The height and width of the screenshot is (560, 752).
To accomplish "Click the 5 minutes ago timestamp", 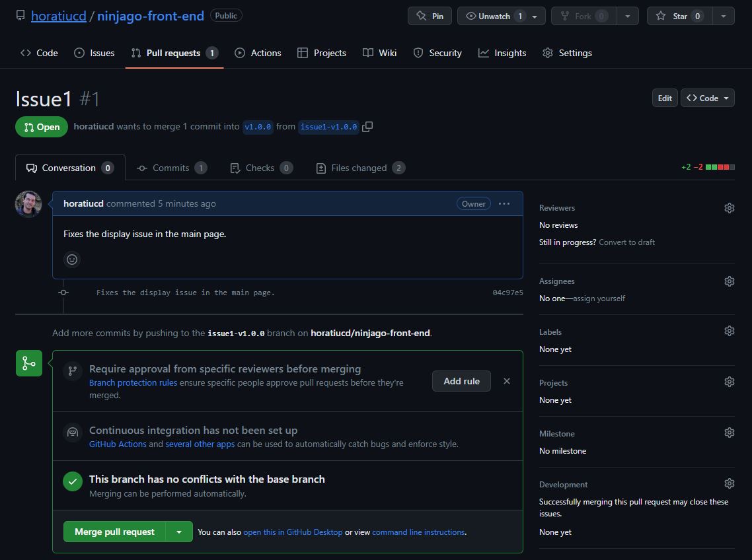I will 187,204.
